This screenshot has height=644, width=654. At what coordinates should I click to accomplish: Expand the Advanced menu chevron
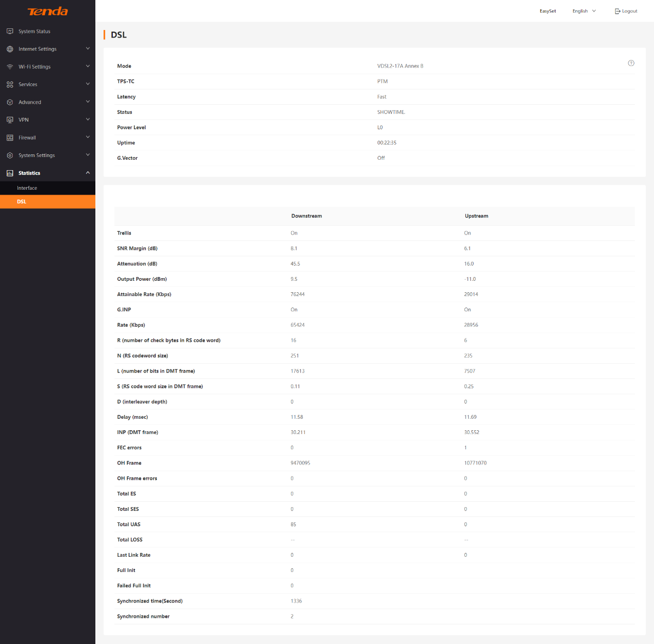[88, 102]
